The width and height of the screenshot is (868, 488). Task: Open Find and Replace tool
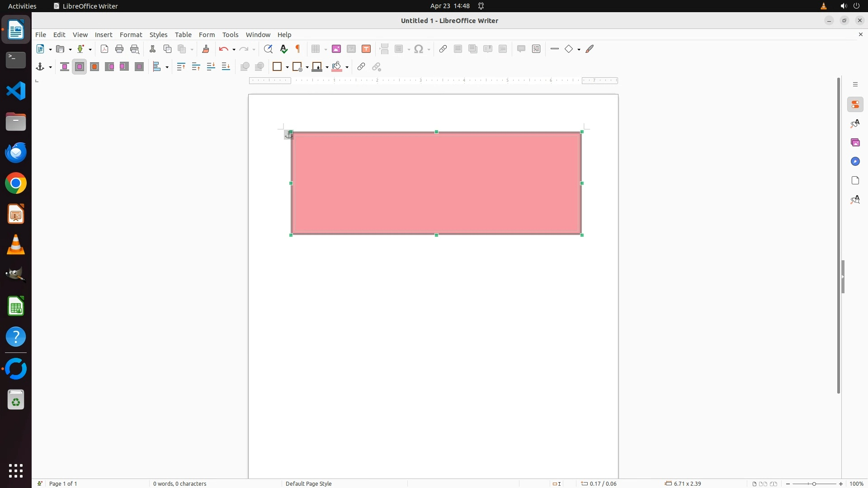pyautogui.click(x=268, y=49)
